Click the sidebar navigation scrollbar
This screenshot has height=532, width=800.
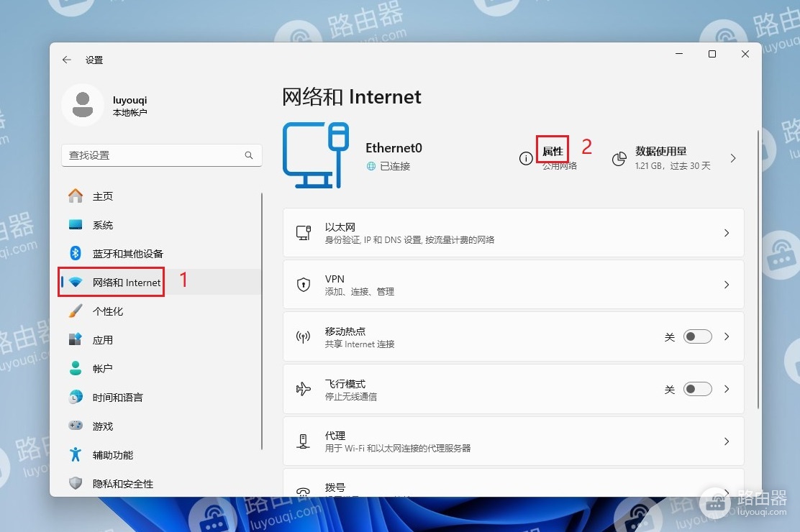263,321
